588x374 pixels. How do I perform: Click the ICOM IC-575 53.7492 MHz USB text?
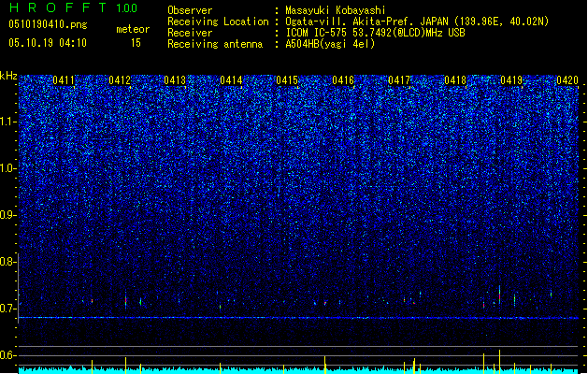coord(376,33)
